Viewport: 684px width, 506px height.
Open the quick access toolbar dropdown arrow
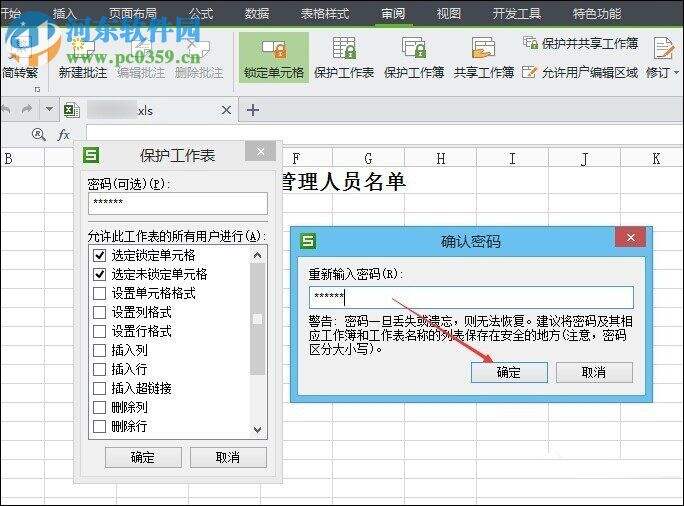pyautogui.click(x=49, y=109)
